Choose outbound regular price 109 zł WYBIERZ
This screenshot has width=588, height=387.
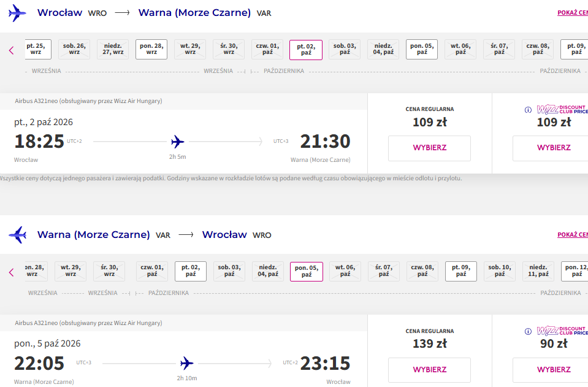click(x=429, y=148)
